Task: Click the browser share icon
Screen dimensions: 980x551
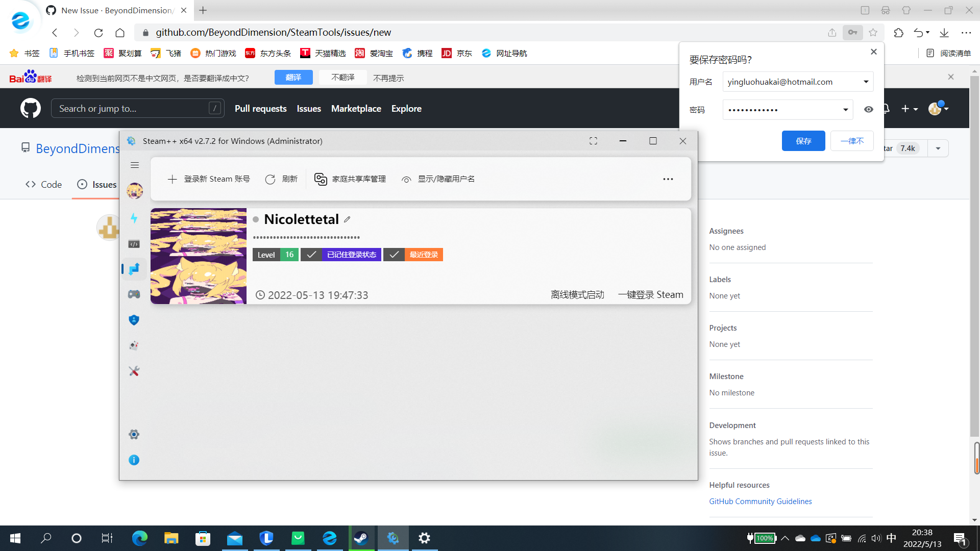Action: [832, 33]
